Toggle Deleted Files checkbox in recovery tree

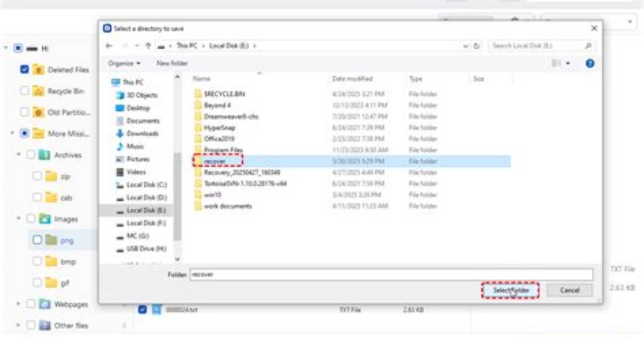pyautogui.click(x=25, y=69)
